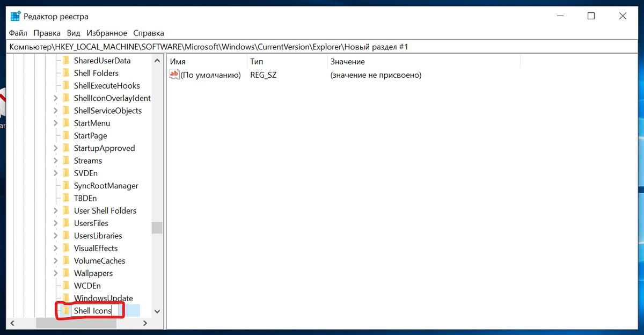Click the VisualEffects folder icon
This screenshot has width=644, height=335.
(x=66, y=248)
